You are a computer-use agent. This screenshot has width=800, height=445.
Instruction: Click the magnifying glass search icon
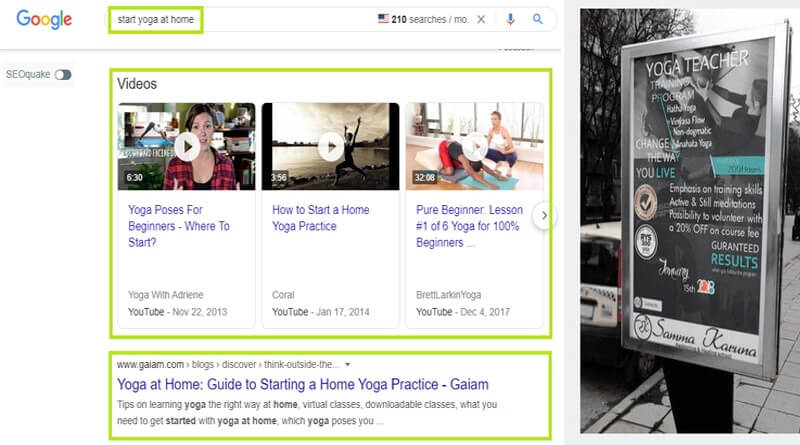pyautogui.click(x=538, y=19)
